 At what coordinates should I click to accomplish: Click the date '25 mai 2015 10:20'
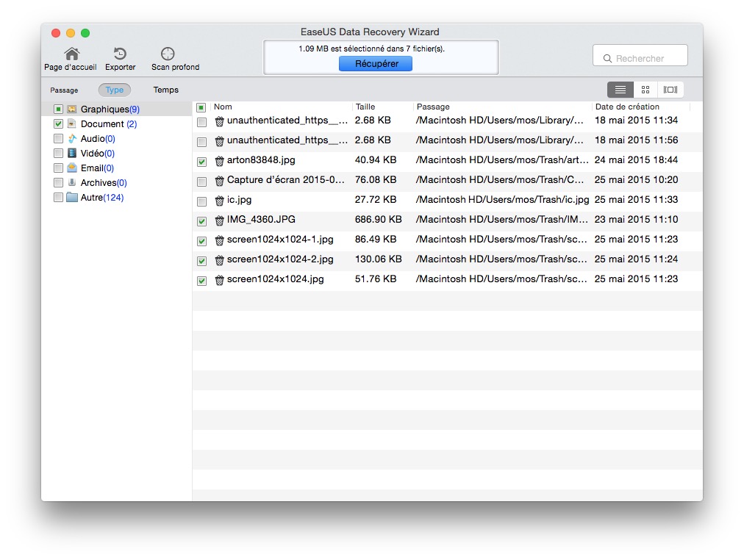(x=636, y=180)
